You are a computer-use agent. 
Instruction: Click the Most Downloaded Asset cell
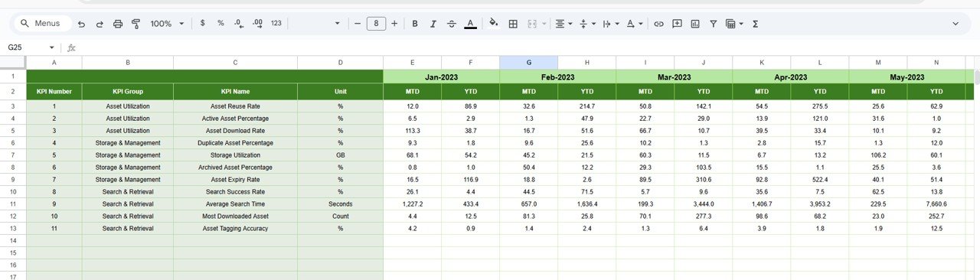pos(235,217)
